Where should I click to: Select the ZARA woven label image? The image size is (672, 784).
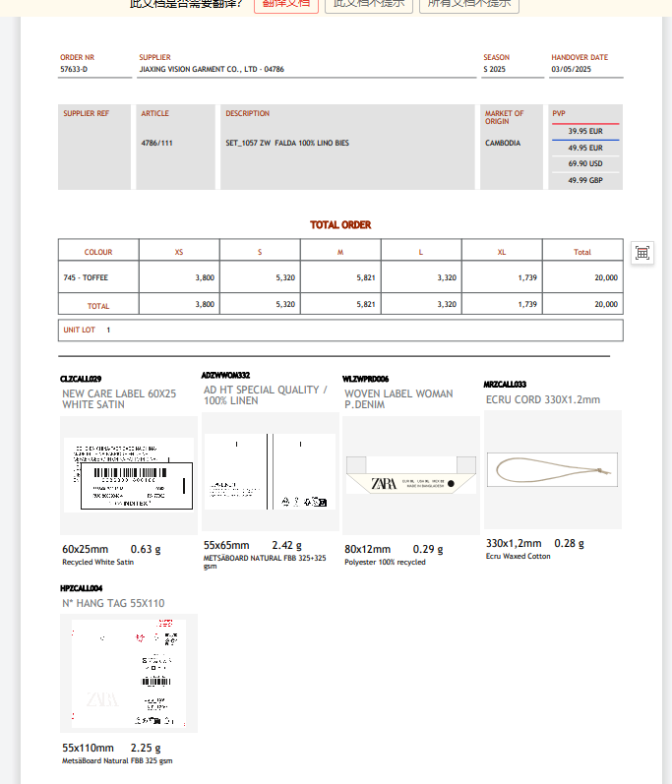tap(410, 475)
